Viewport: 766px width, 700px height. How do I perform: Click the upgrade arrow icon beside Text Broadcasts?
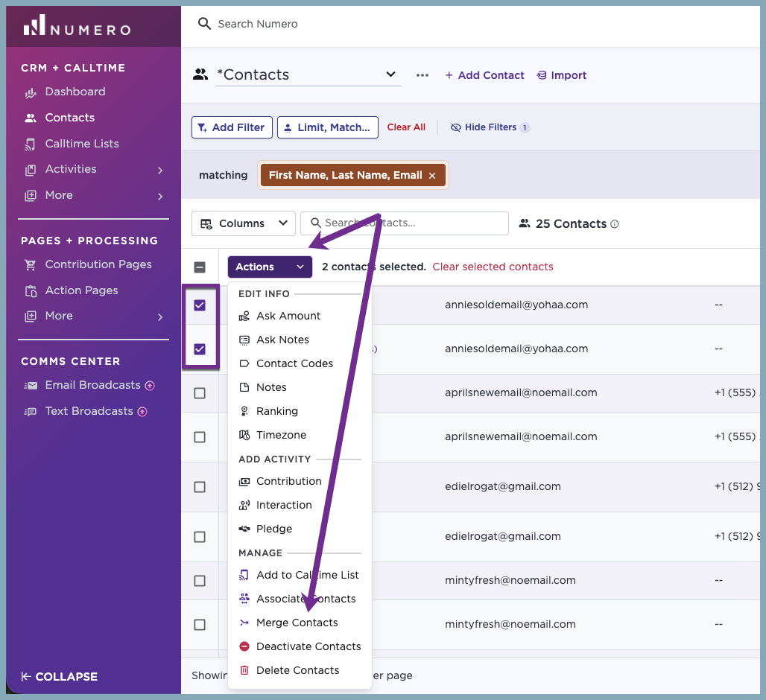[x=142, y=412]
